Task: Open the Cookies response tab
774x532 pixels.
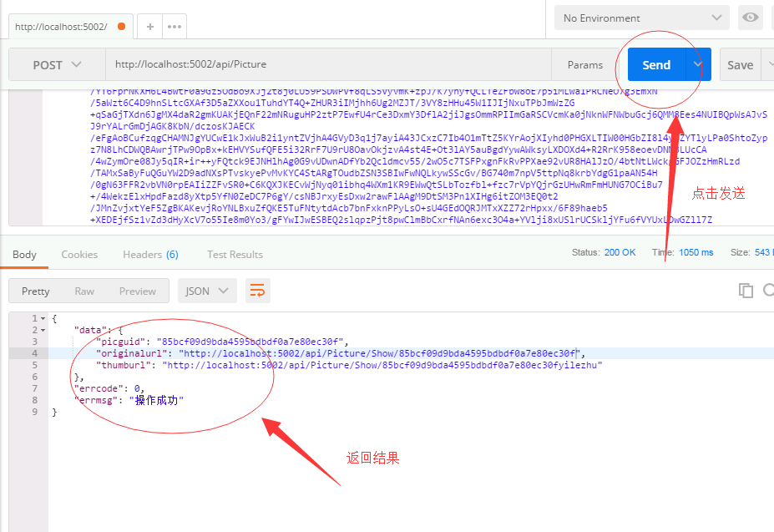Action: pos(79,255)
